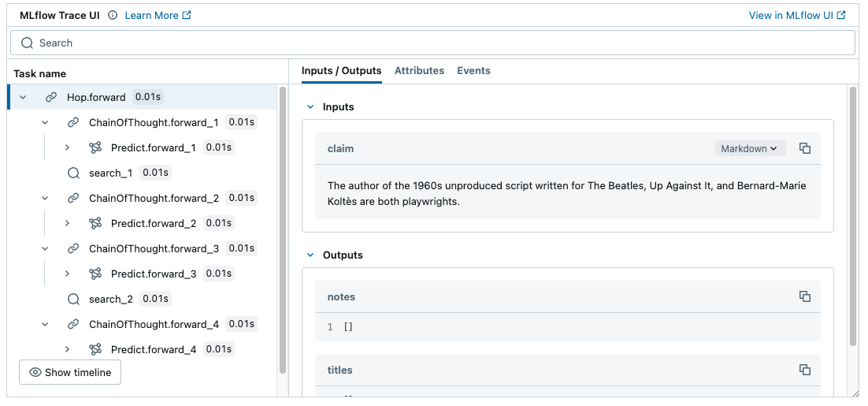
Task: Collapse the Outputs section
Action: pyautogui.click(x=310, y=255)
